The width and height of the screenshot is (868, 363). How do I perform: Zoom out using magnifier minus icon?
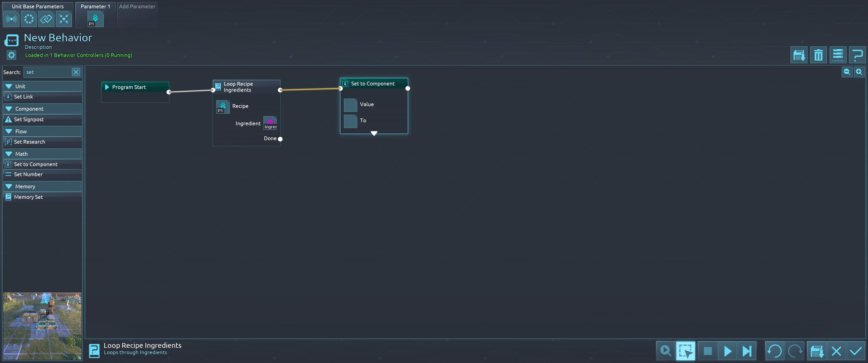point(847,72)
